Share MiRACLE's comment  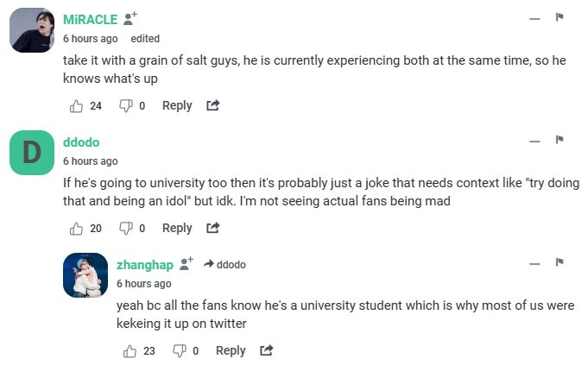(212, 106)
